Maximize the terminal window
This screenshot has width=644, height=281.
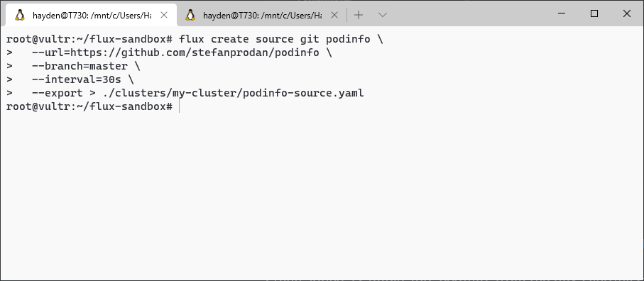(594, 13)
